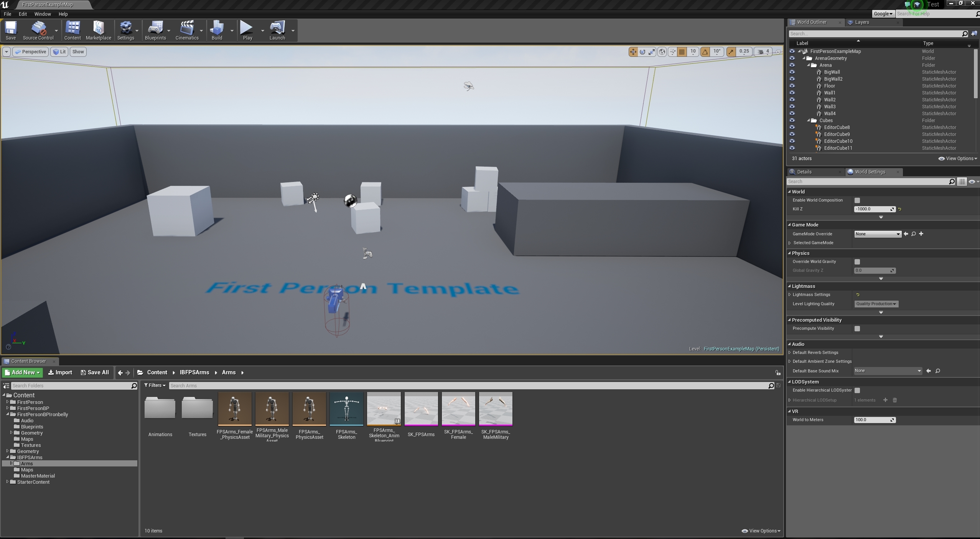The height and width of the screenshot is (539, 980).
Task: Create new GameMode with plus icon
Action: pos(921,234)
